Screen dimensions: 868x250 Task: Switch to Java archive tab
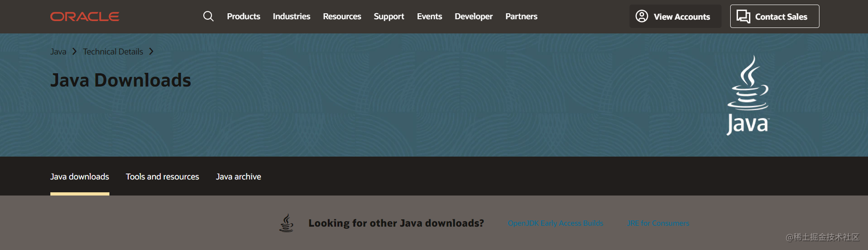(239, 177)
